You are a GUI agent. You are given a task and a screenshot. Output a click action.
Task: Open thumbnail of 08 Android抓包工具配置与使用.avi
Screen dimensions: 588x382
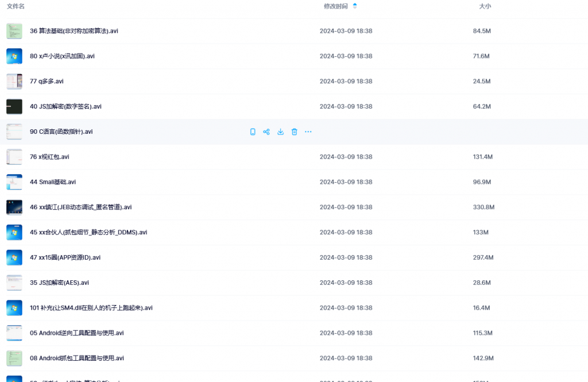click(x=14, y=358)
